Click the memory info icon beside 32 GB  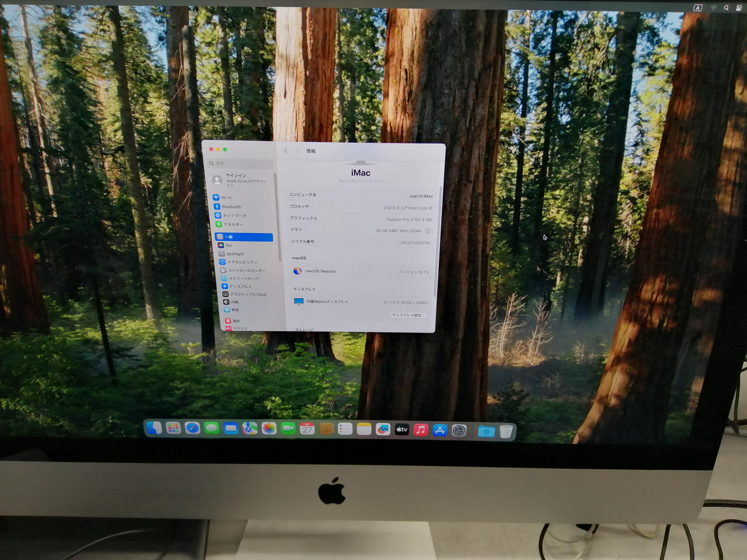point(427,231)
